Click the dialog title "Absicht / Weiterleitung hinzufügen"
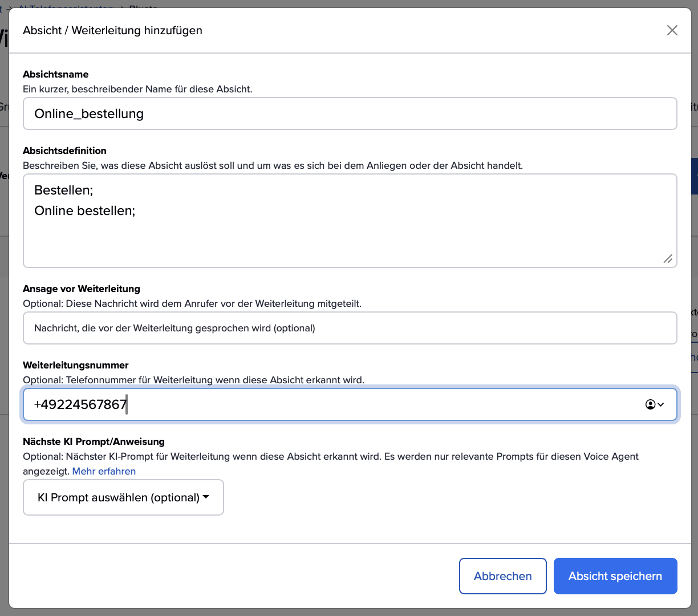698x616 pixels. pos(112,30)
